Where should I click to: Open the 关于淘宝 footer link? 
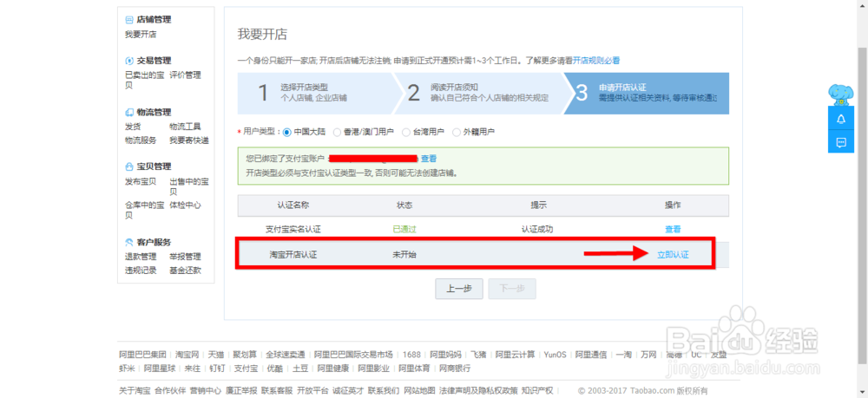tap(135, 390)
